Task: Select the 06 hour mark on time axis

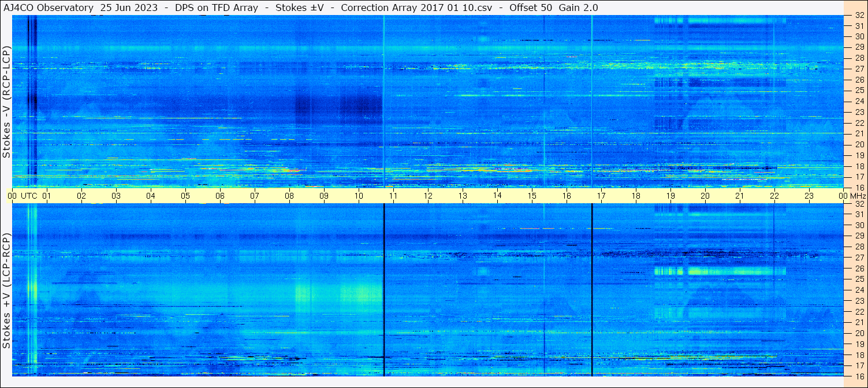Action: point(220,196)
